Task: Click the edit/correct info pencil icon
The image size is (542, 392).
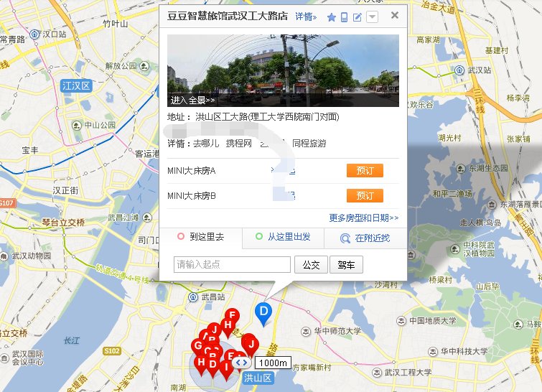Action: coord(357,17)
